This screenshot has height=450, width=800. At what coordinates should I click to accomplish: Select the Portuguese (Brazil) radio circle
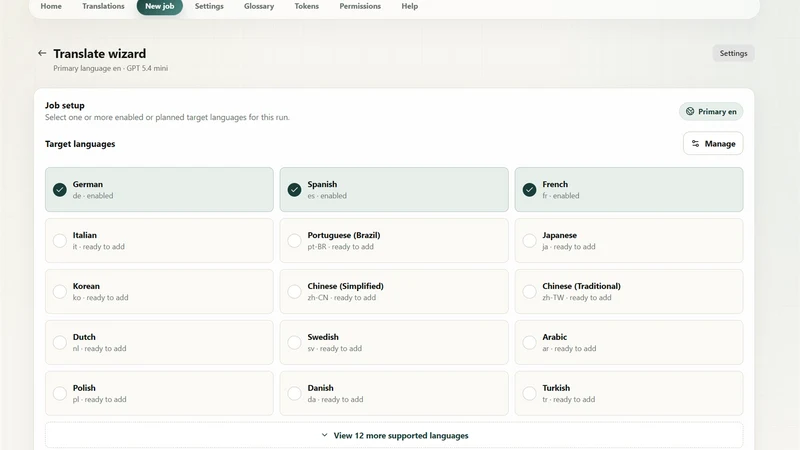coord(294,241)
